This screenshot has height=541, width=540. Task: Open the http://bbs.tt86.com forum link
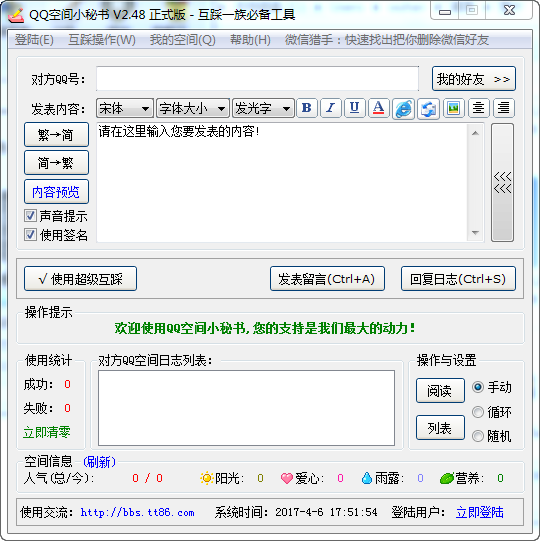(137, 512)
